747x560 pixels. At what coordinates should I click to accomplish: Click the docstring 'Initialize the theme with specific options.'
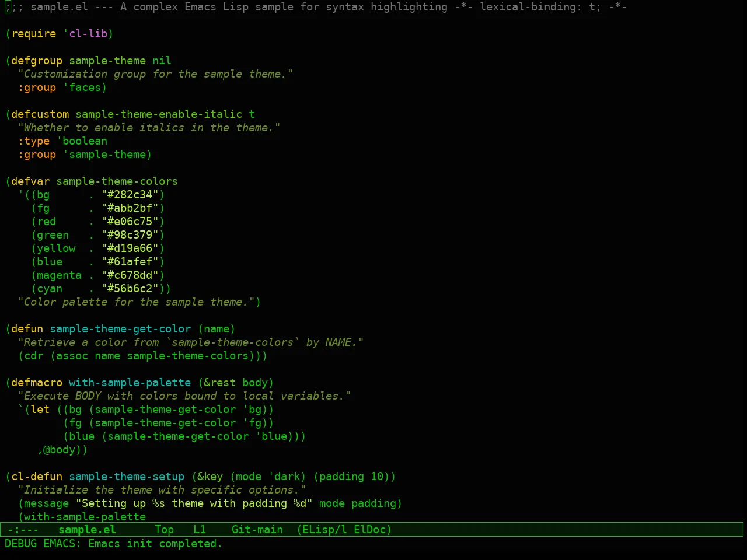click(162, 490)
